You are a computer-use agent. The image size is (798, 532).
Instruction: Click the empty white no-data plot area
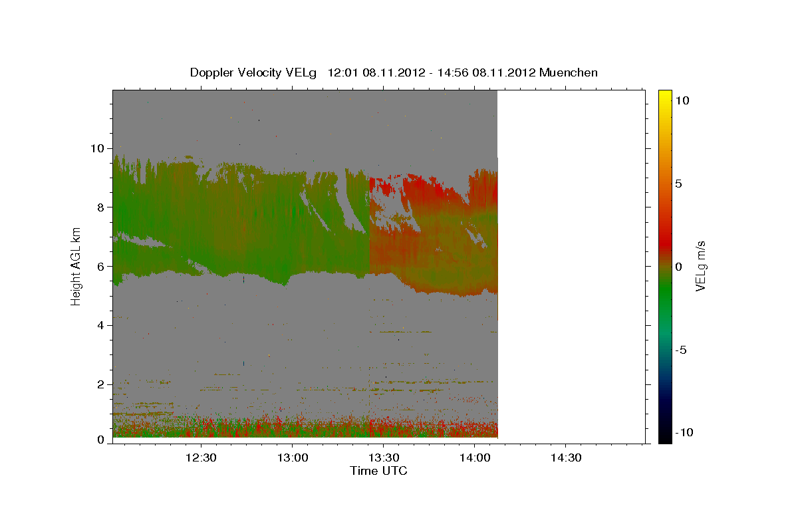coord(571,266)
